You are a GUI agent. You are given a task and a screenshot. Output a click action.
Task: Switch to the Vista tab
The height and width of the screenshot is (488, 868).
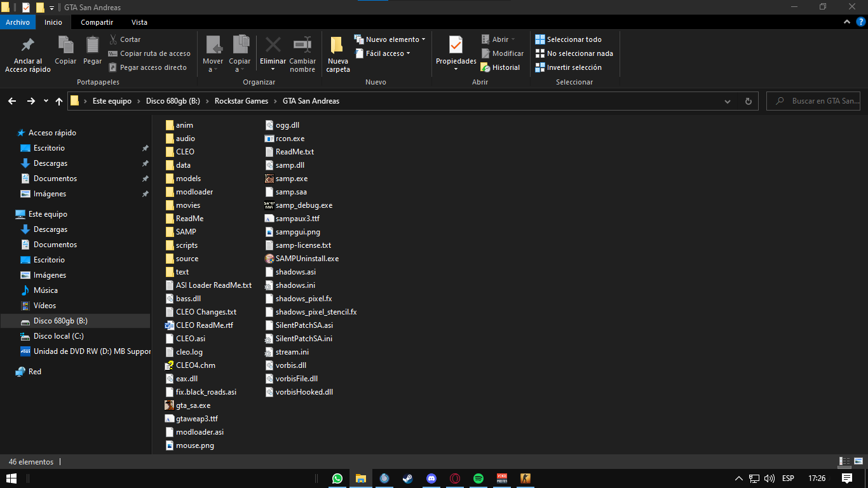pyautogui.click(x=139, y=22)
